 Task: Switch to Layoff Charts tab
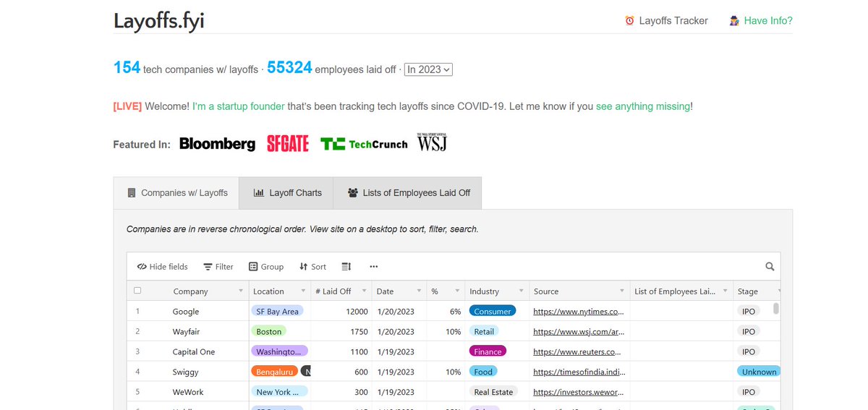point(286,193)
